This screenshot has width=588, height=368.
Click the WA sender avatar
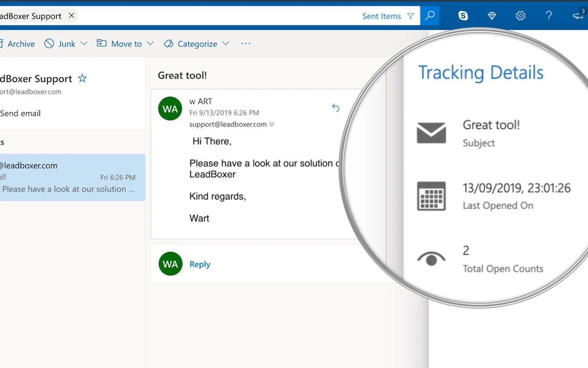(170, 109)
